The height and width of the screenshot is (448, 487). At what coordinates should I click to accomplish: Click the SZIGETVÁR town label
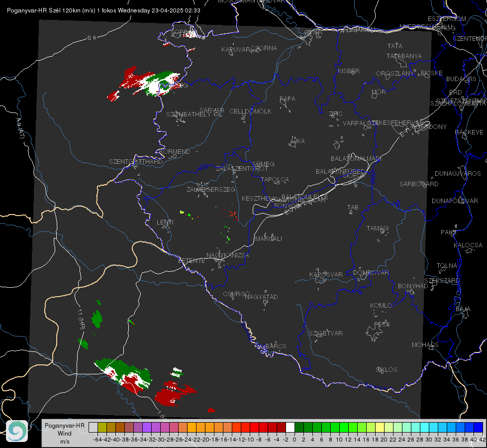(x=326, y=334)
